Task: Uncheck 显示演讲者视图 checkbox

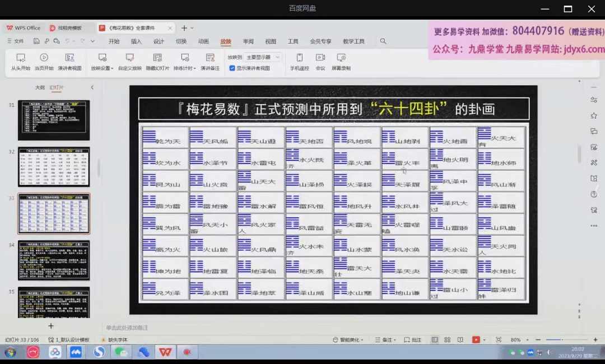Action: coord(232,68)
